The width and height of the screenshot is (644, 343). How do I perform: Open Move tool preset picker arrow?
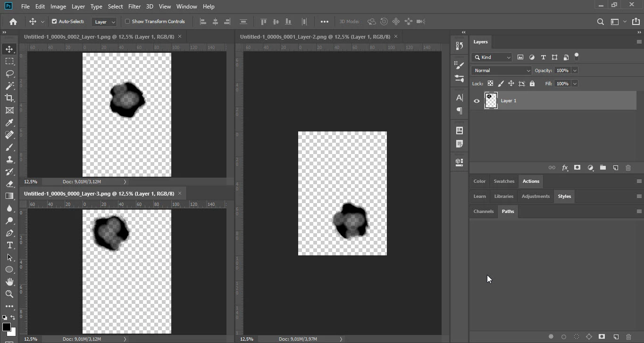tap(42, 22)
